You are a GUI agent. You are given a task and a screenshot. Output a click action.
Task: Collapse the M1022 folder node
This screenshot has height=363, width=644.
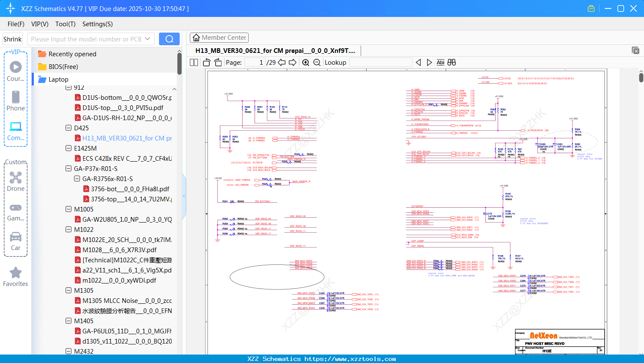[69, 229]
